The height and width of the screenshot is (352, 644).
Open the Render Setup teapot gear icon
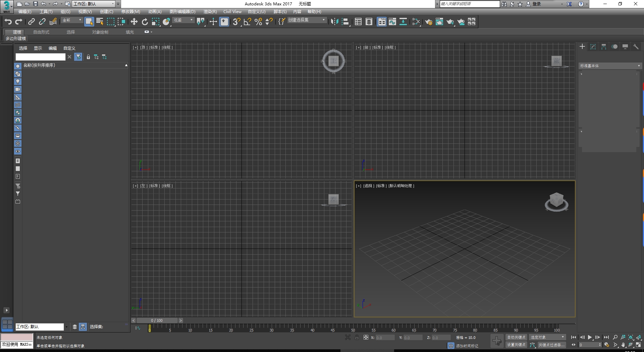(429, 21)
